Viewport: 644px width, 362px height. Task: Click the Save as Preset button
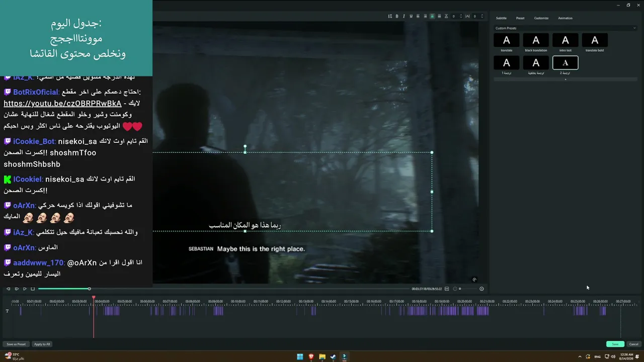[x=16, y=344]
